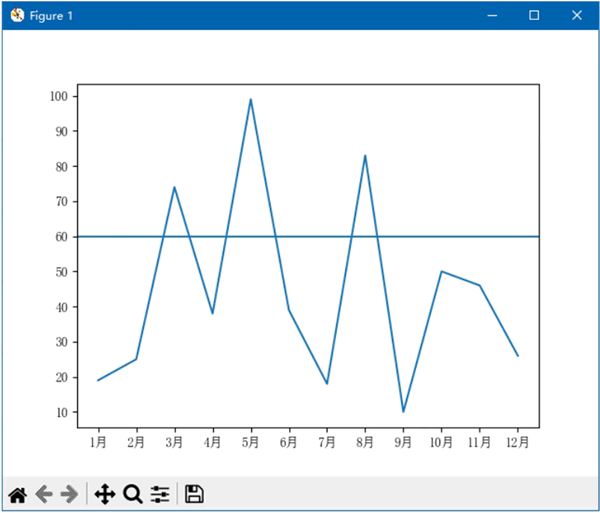The width and height of the screenshot is (600, 513).
Task: Click the x-axis label 12月
Action: 518,442
